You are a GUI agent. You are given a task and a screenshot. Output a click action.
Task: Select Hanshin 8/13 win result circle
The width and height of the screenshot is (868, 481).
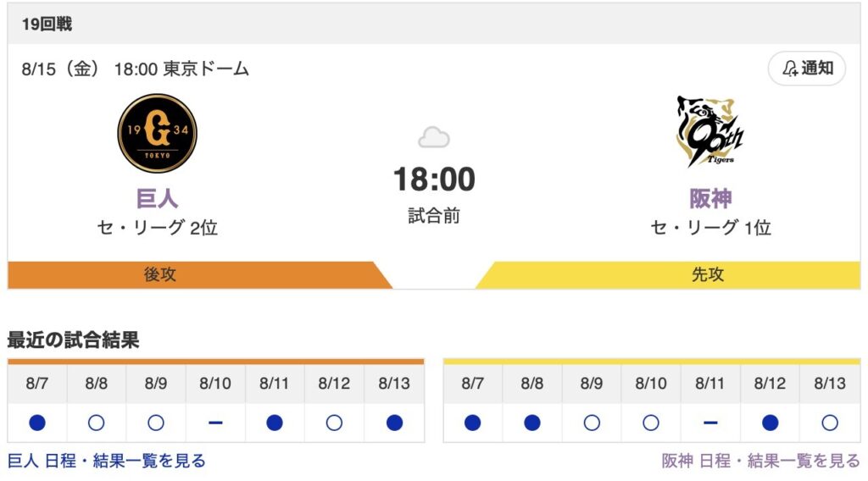point(829,423)
